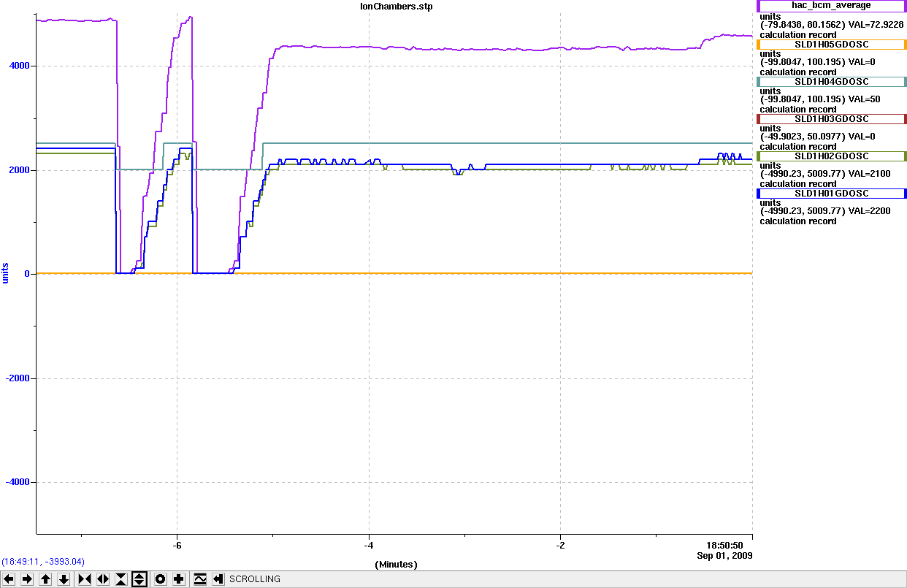Click the -4000 y-axis tick label
Viewport: 907px width, 588px height.
[x=17, y=482]
